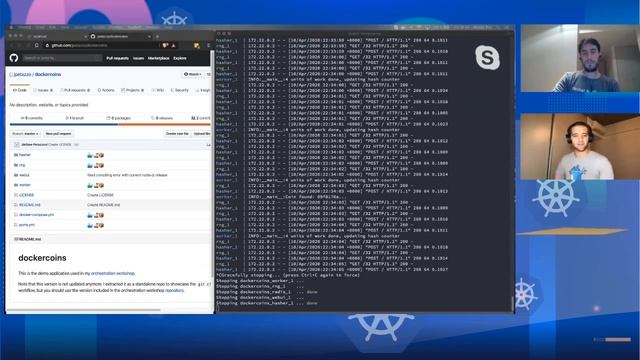Open Explore in GitHub header

pyautogui.click(x=180, y=58)
